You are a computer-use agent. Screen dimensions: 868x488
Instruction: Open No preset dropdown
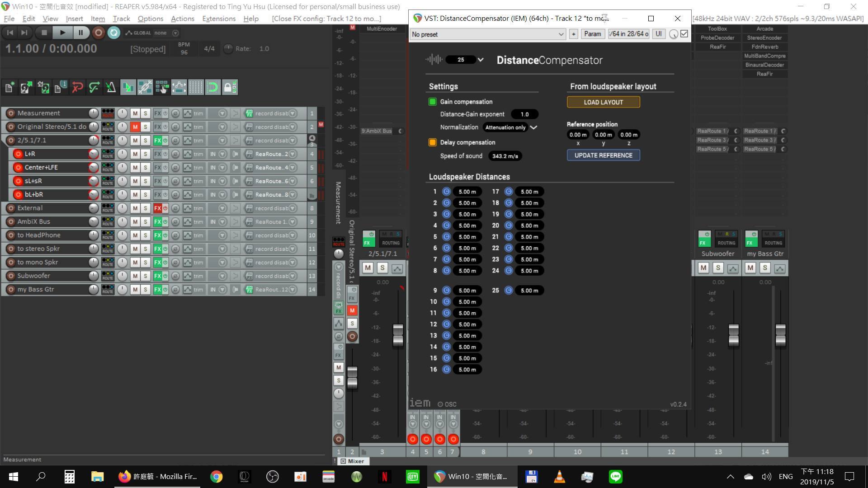click(488, 34)
